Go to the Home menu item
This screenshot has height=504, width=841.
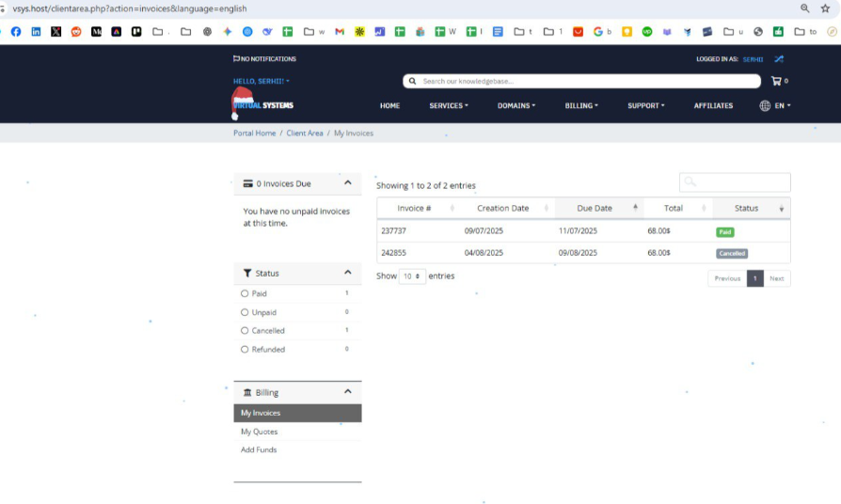point(390,105)
